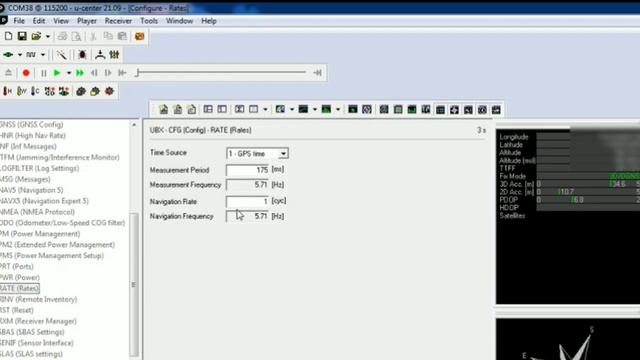Select HNR (High Nav Rate) entry

(x=33, y=136)
